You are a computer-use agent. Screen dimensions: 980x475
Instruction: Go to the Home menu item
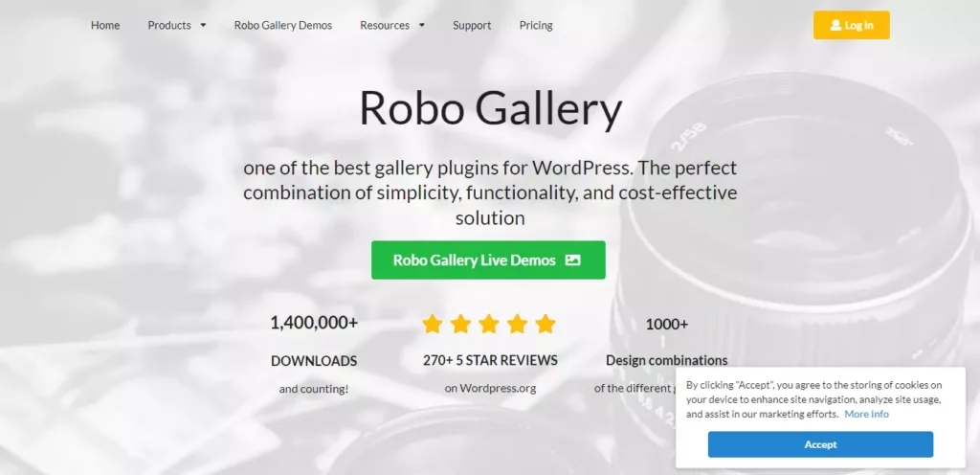(x=105, y=26)
